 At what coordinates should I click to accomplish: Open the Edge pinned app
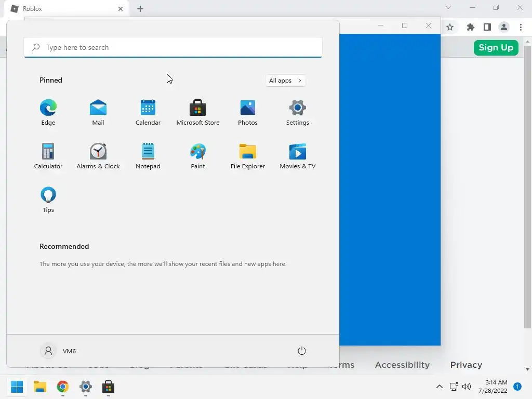tap(48, 113)
